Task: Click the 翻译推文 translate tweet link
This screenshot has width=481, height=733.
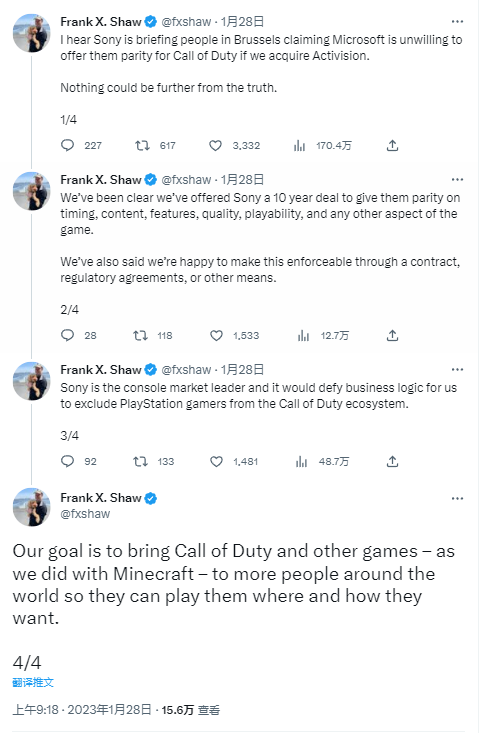Action: pyautogui.click(x=33, y=683)
